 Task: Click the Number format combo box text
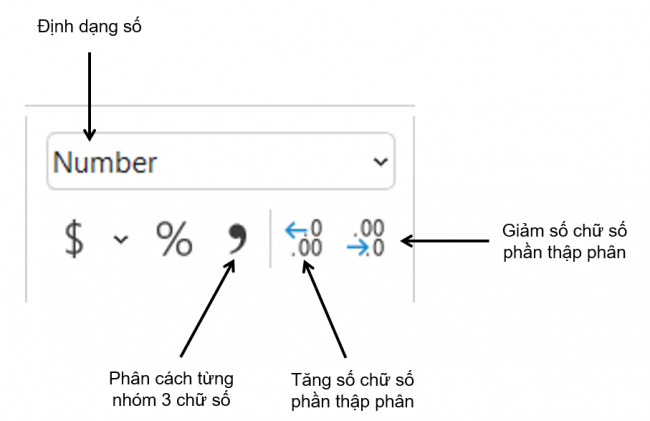click(105, 162)
